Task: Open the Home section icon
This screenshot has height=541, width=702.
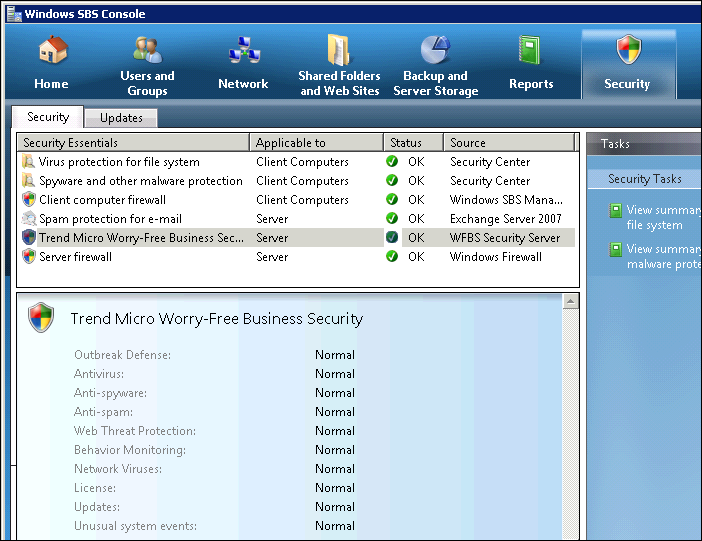Action: [53, 50]
